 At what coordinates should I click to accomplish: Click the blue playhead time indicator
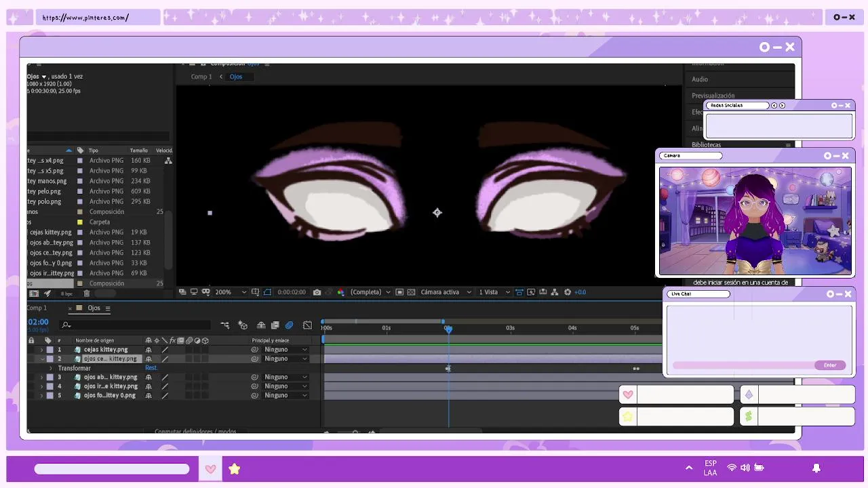click(448, 329)
